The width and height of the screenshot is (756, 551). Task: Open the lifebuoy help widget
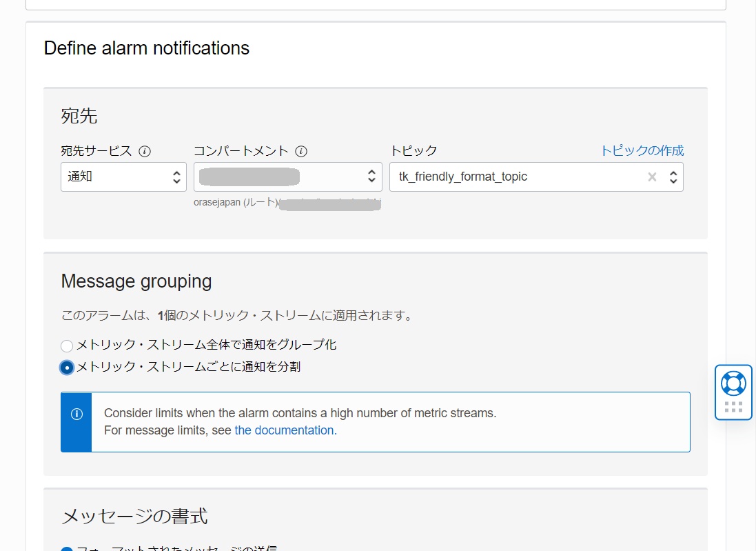point(733,383)
